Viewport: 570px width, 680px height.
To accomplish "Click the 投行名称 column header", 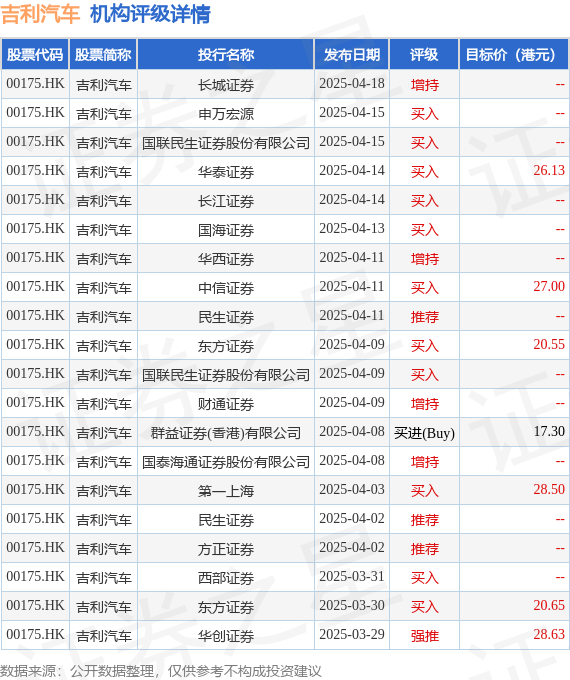I will click(226, 55).
